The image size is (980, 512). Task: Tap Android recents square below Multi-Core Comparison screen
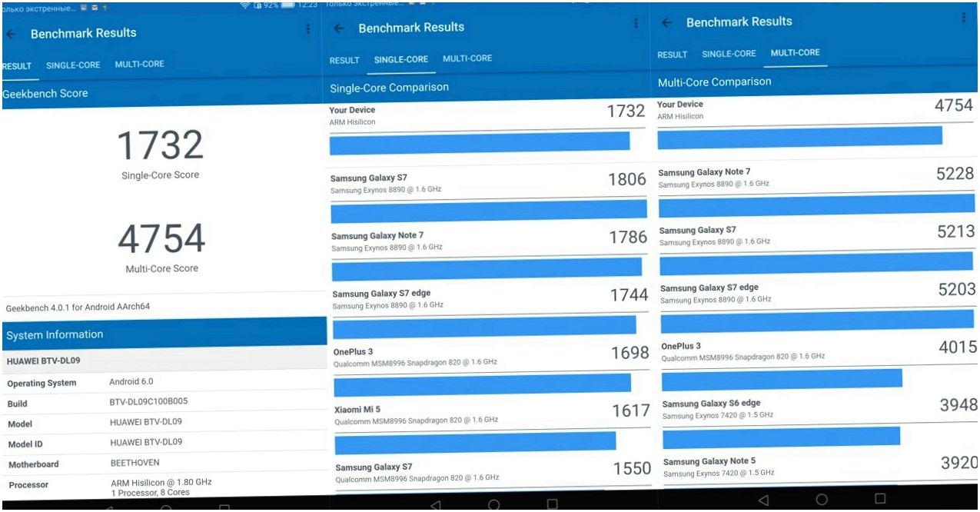point(880,499)
